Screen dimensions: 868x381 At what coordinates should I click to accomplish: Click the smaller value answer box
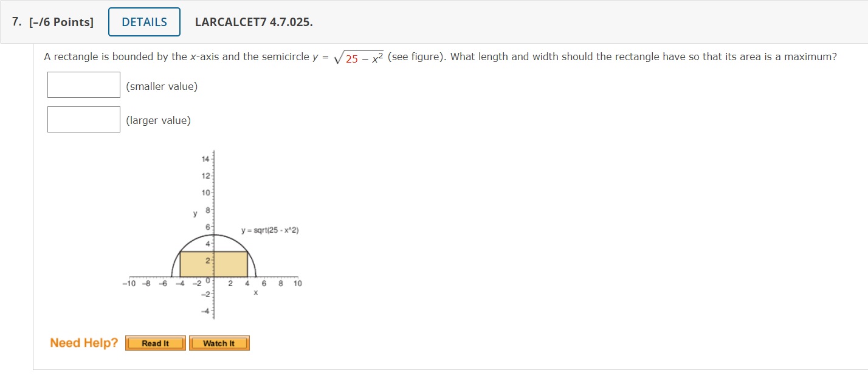(83, 84)
